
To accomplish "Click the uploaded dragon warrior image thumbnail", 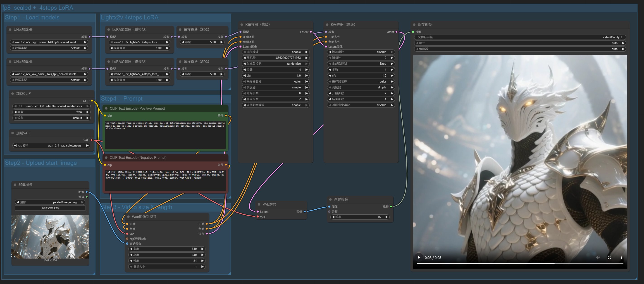I will click(50, 237).
